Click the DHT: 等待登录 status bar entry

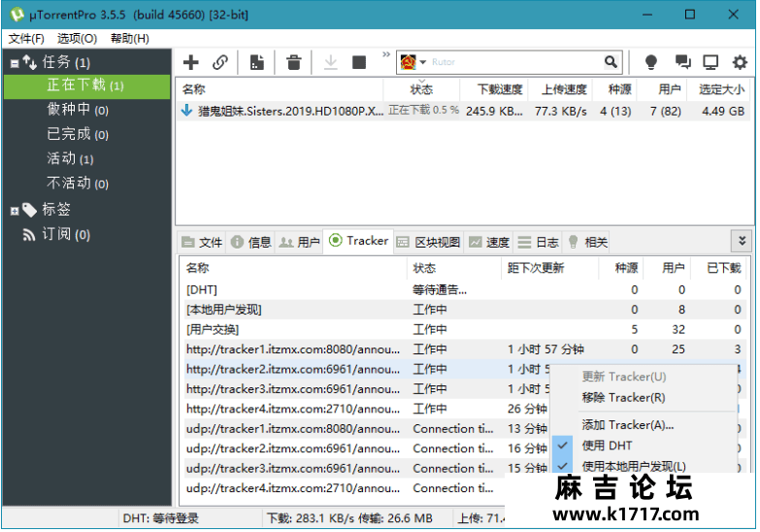click(x=160, y=518)
